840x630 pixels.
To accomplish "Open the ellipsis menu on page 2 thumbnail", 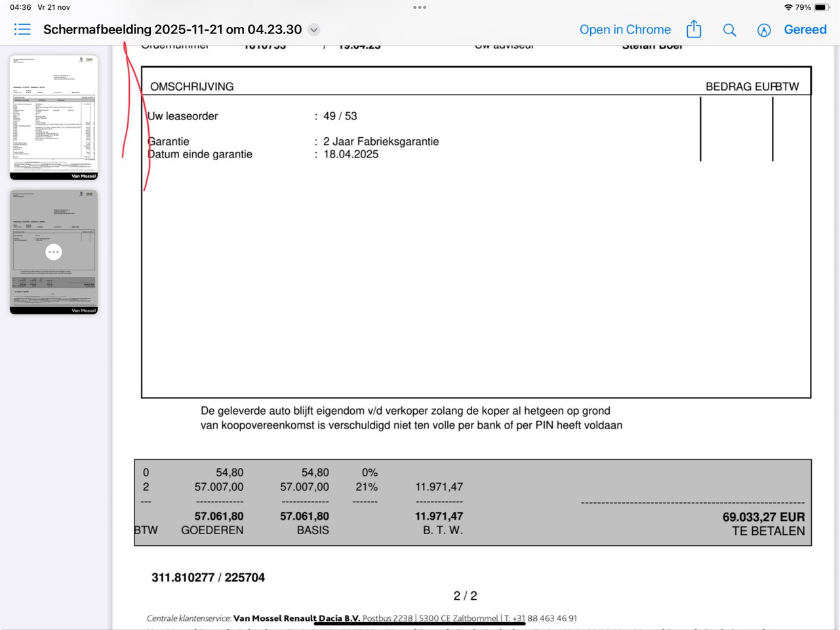I will (54, 252).
